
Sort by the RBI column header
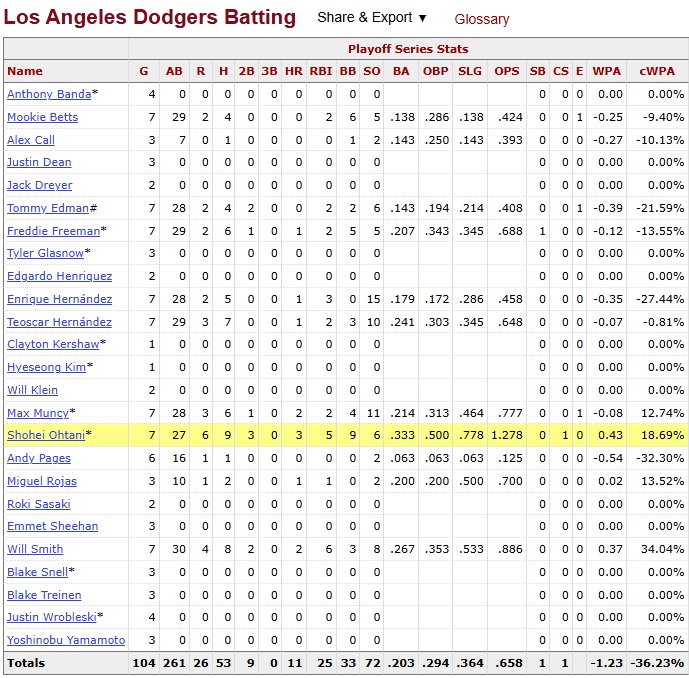tap(321, 71)
